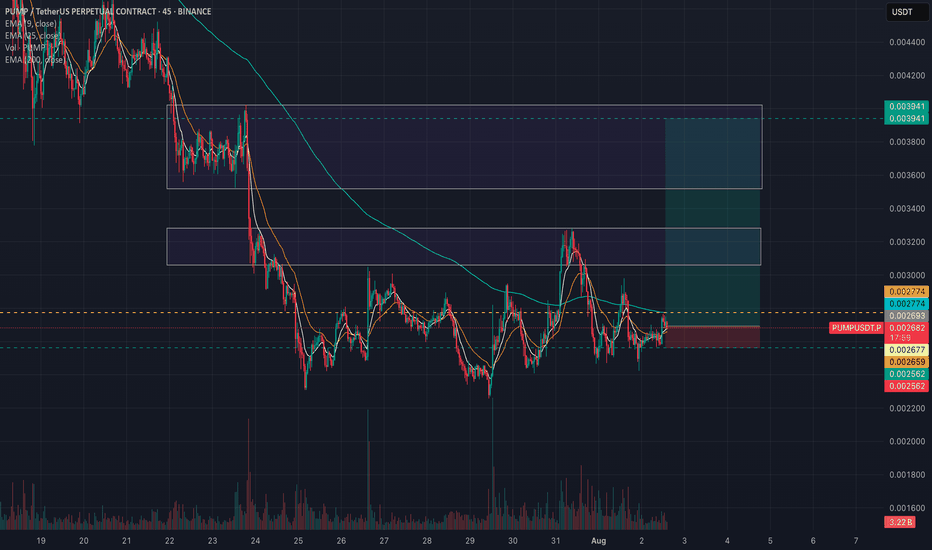932x550 pixels.
Task: Click the 0.003800 price axis tick
Action: 907,142
